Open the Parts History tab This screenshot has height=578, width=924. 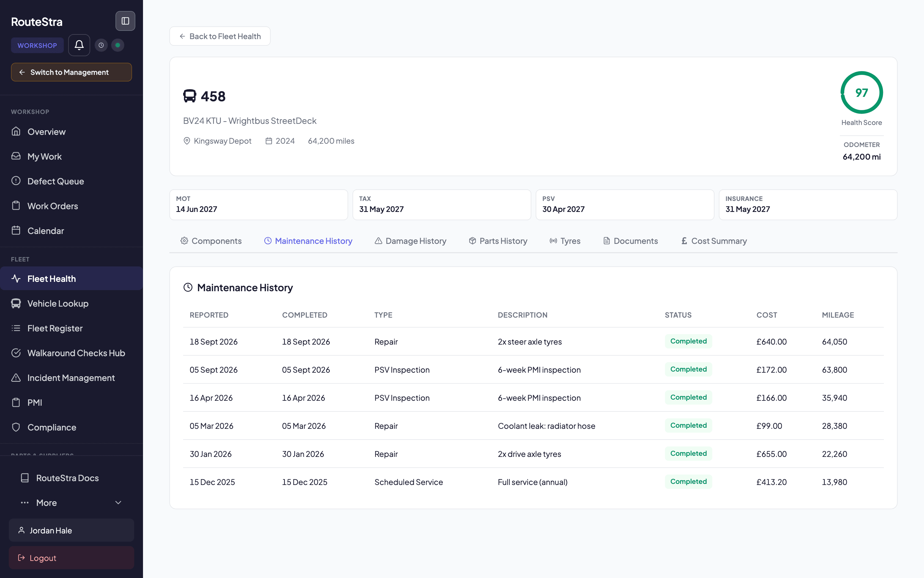tap(498, 241)
